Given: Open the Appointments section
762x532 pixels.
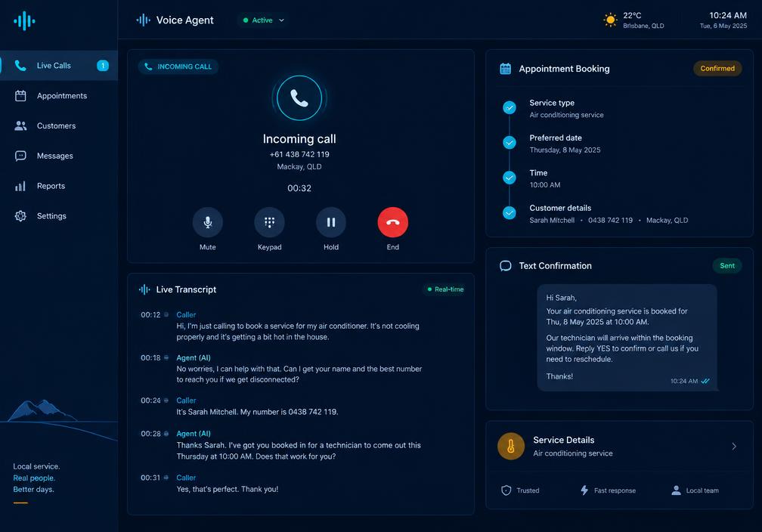Looking at the screenshot, I should (59, 96).
